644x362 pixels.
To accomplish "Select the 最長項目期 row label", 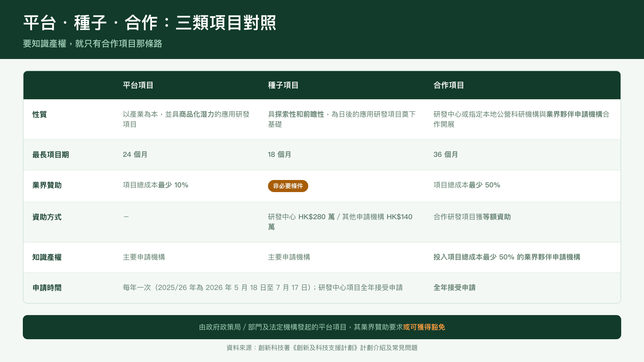I will [x=51, y=155].
